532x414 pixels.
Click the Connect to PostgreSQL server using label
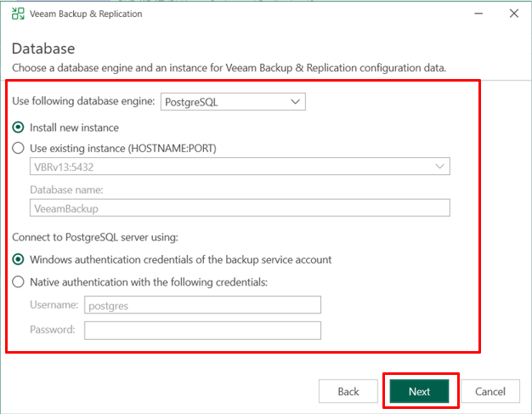click(x=95, y=237)
